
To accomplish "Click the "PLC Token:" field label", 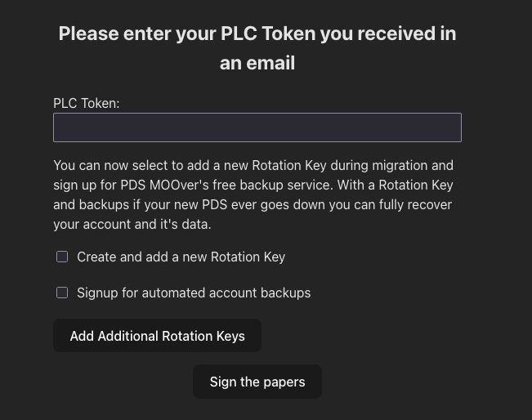I will pos(86,104).
